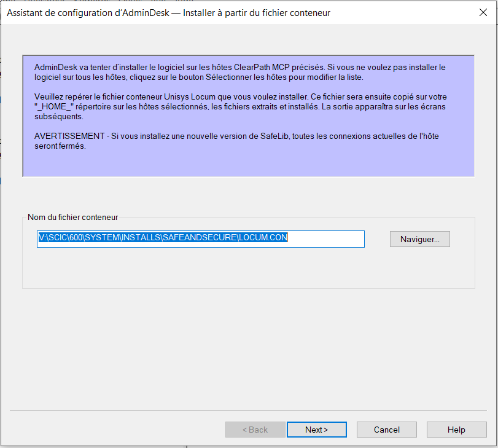Cancel the installation wizard
This screenshot has height=448, width=498.
(386, 430)
